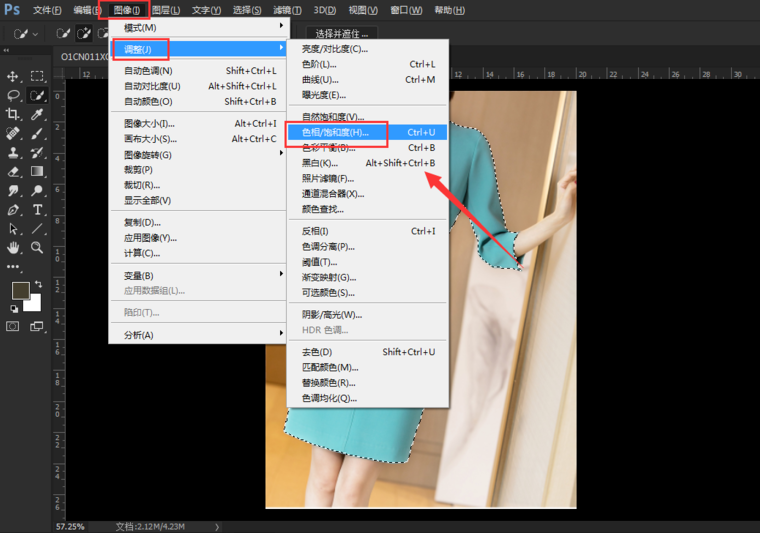
Task: Choose 反相(I) from the submenu
Action: [367, 231]
